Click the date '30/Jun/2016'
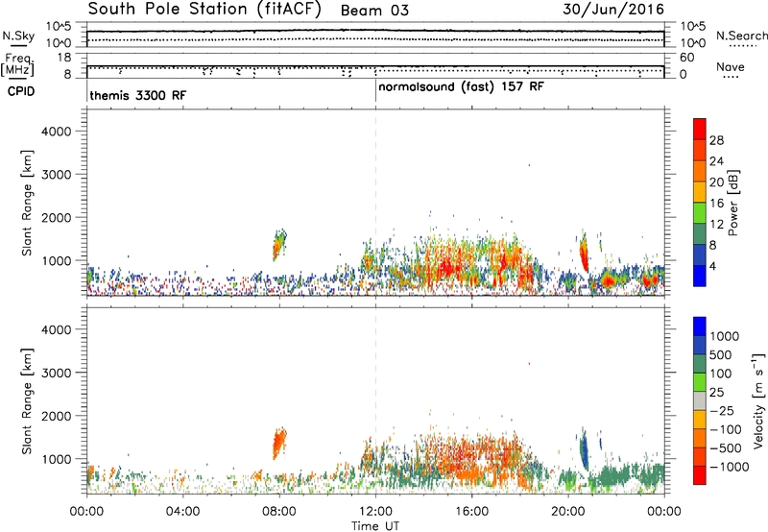Screen dimensions: 768x532 [x=613, y=9]
